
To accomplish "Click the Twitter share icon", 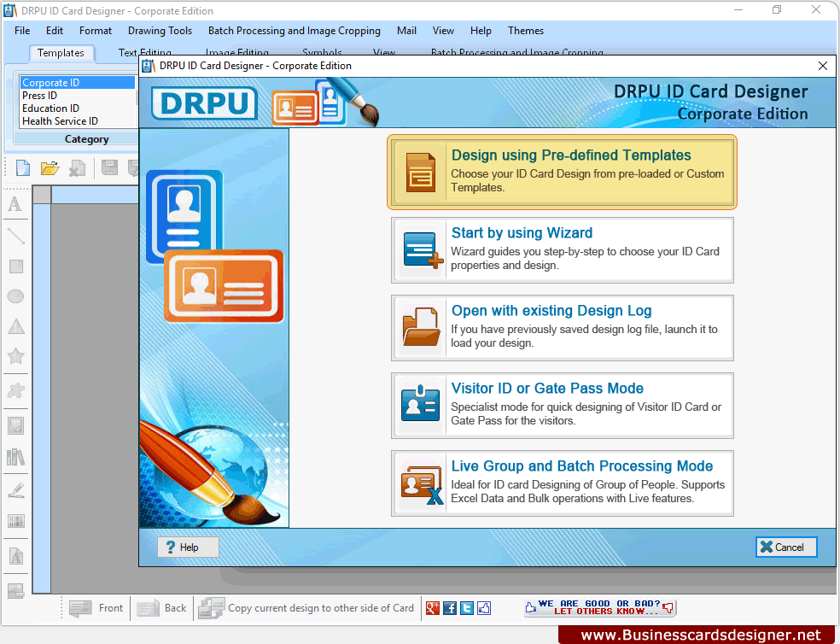I will (x=467, y=608).
